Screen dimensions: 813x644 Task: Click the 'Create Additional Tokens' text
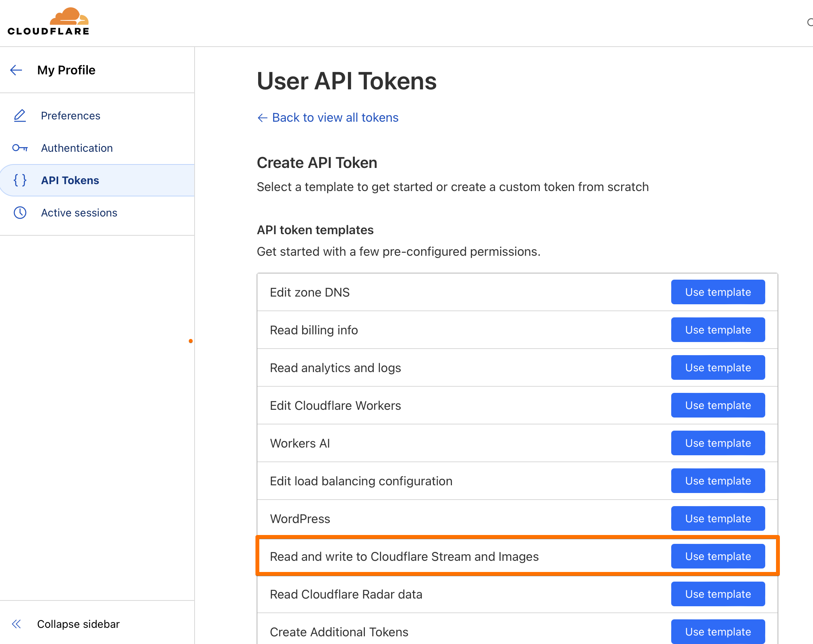point(339,632)
